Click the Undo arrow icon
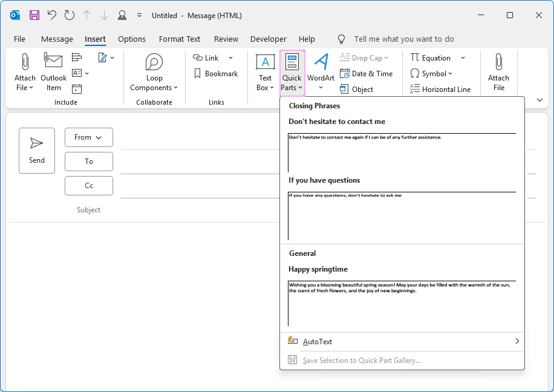The width and height of the screenshot is (554, 392). click(x=52, y=15)
